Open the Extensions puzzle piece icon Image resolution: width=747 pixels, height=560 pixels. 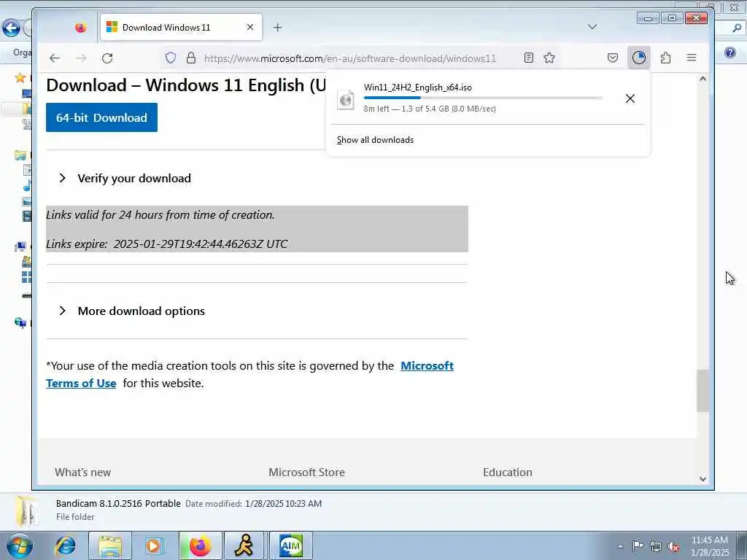[665, 58]
